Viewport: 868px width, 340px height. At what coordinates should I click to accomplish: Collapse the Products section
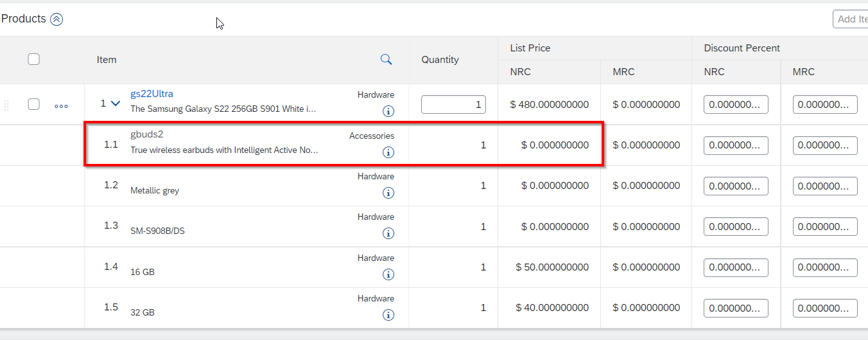click(56, 19)
